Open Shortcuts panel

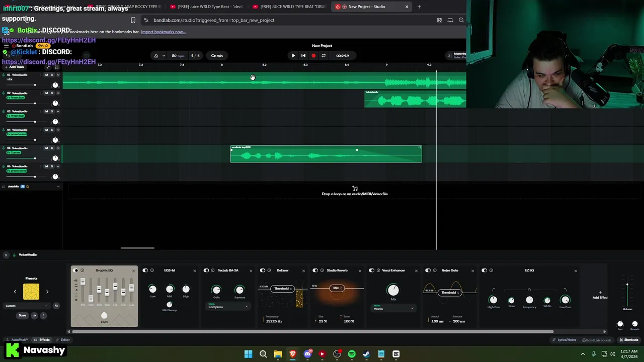[629, 340]
